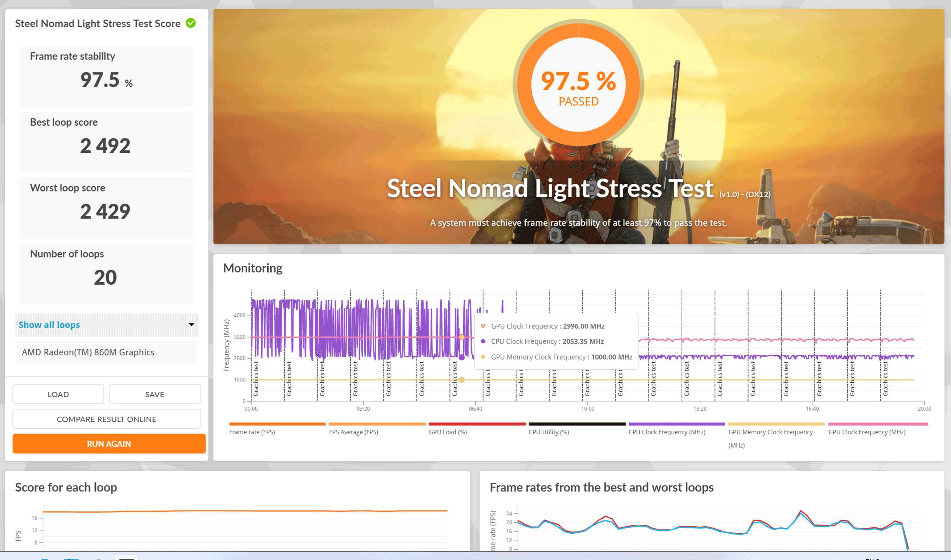Click the Steel Nomad Light Stress Test Score title
Viewport: 951px width, 560px height.
pyautogui.click(x=98, y=23)
